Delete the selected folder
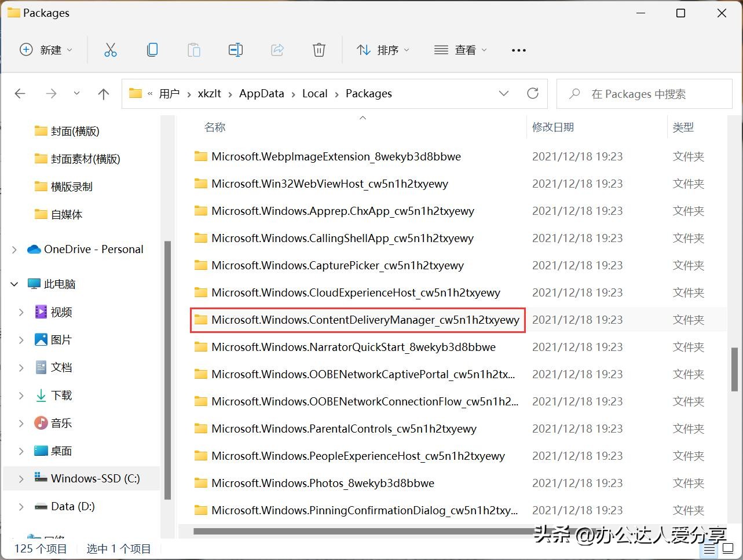743x560 pixels. pyautogui.click(x=319, y=50)
